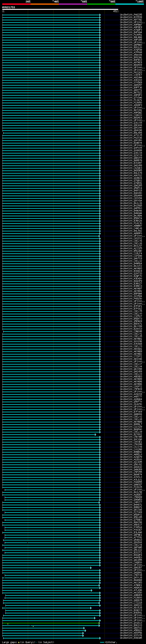Select label UniRef100_B9FF36
146x644 pixels.
click(x=131, y=87)
